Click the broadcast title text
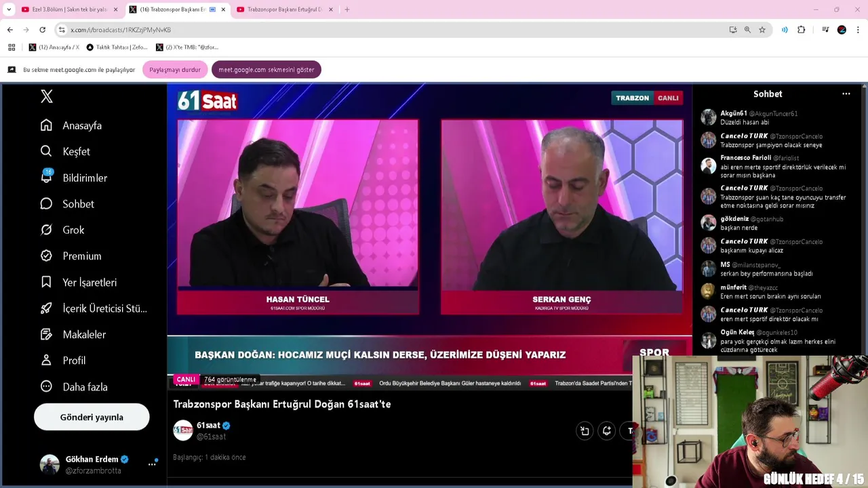Screen dimensions: 868x488 (282, 404)
